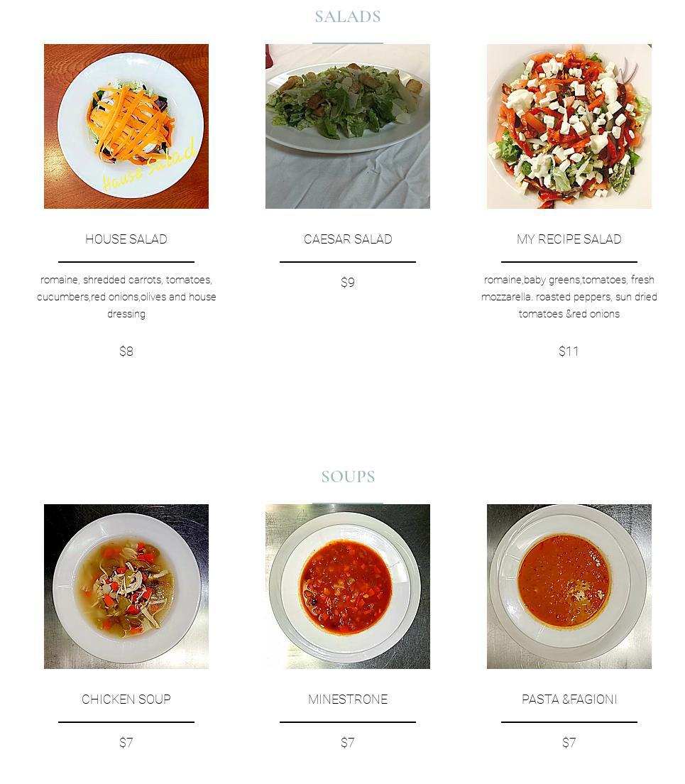The height and width of the screenshot is (784, 685).
Task: Select the SALADS section heading
Action: 348,16
